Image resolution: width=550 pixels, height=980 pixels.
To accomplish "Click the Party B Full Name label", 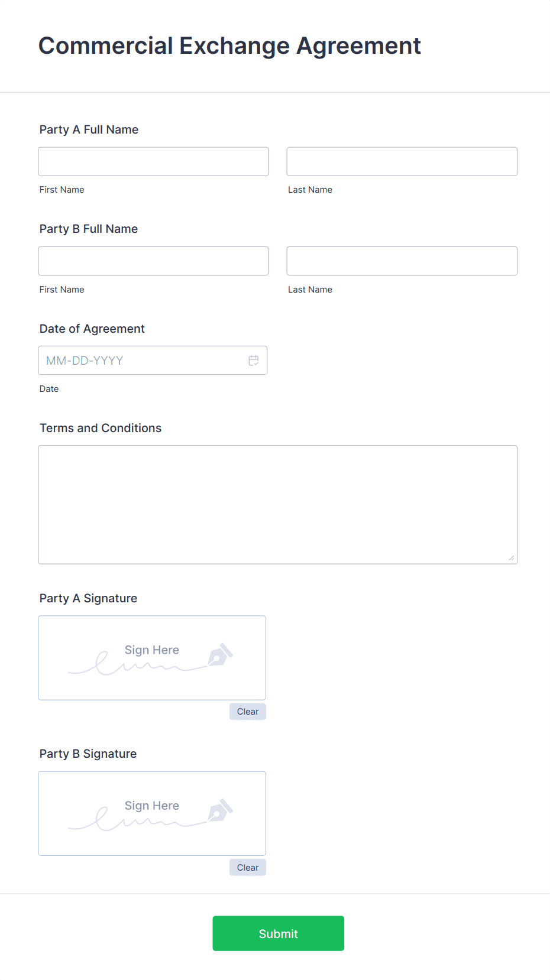I will click(89, 229).
